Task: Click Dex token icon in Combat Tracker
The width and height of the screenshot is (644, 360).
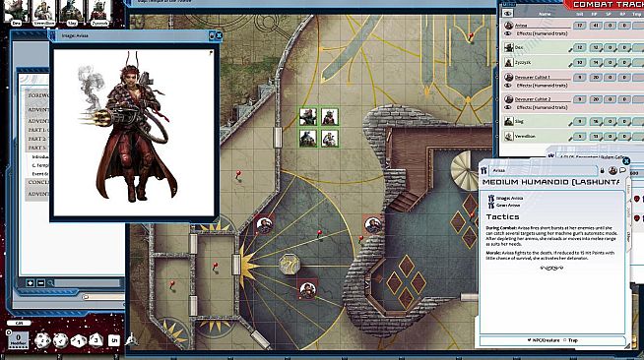Action: pyautogui.click(x=508, y=47)
